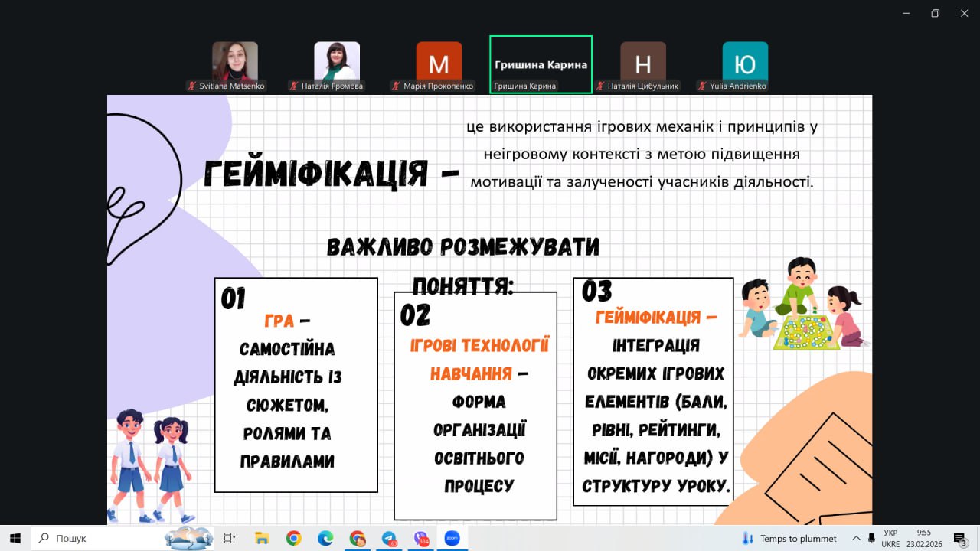The height and width of the screenshot is (551, 980).
Task: Launch Microsoft Edge from the taskbar
Action: pos(325,538)
